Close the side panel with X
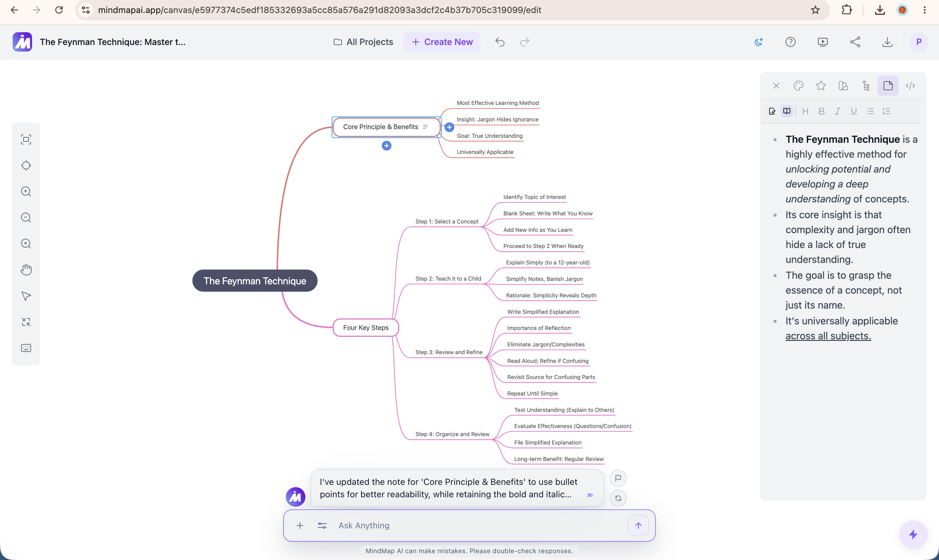This screenshot has width=939, height=560. click(776, 86)
